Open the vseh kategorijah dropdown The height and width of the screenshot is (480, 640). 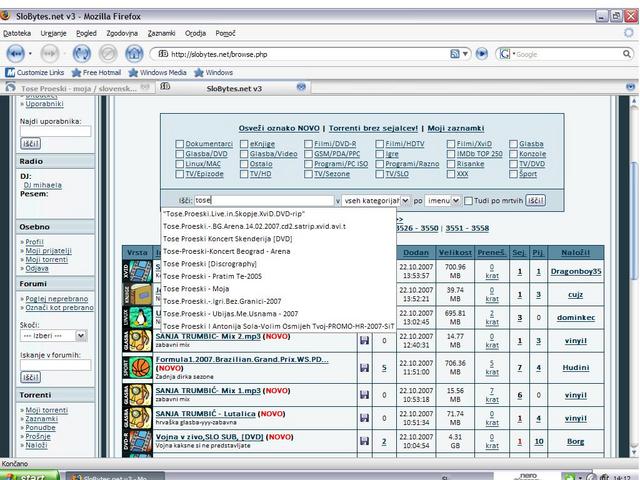click(376, 201)
